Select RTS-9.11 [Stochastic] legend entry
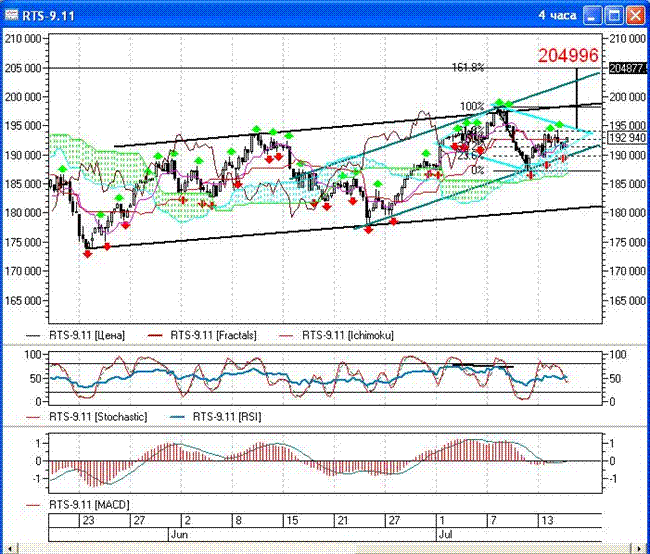This screenshot has height=554, width=650. pyautogui.click(x=86, y=416)
